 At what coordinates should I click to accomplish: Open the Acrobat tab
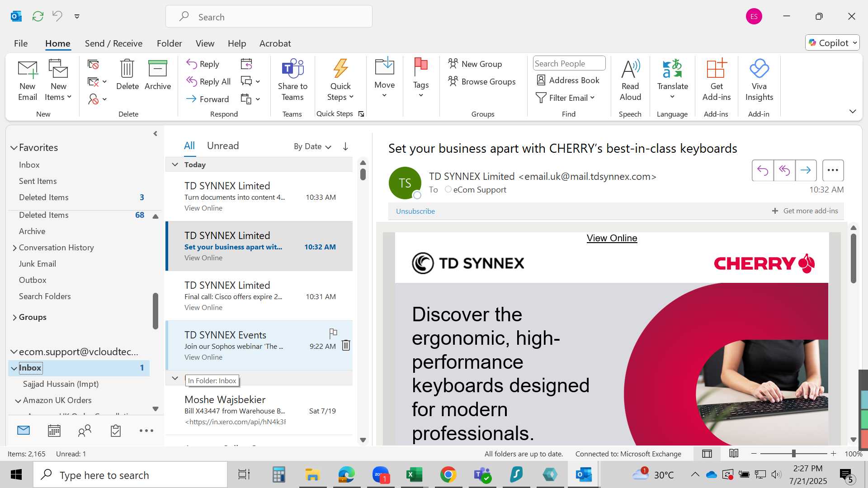pos(275,43)
